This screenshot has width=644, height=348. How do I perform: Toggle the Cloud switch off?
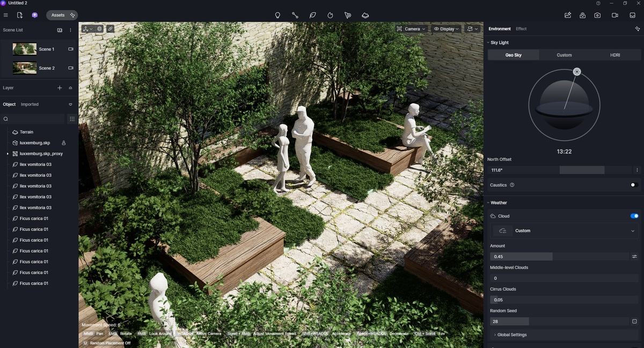pos(634,216)
